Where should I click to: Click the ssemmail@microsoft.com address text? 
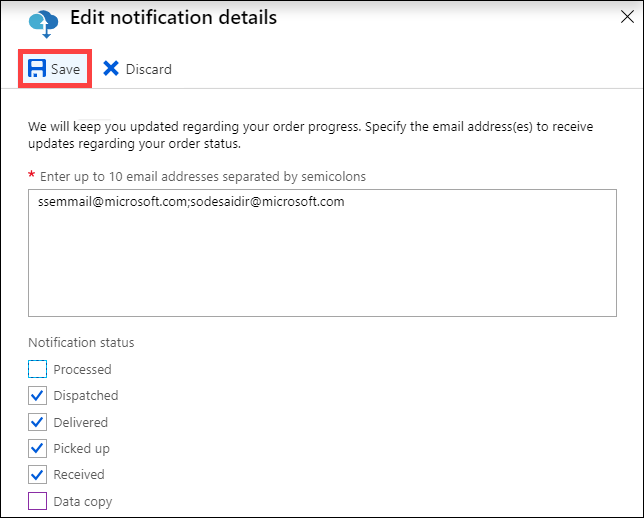113,202
